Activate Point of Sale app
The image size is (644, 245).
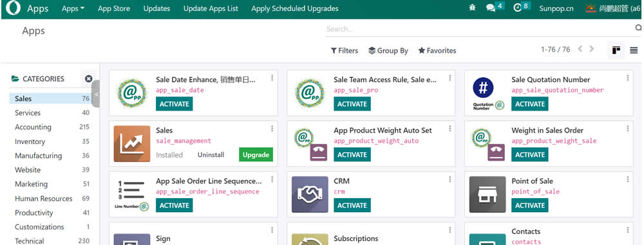[x=530, y=205]
